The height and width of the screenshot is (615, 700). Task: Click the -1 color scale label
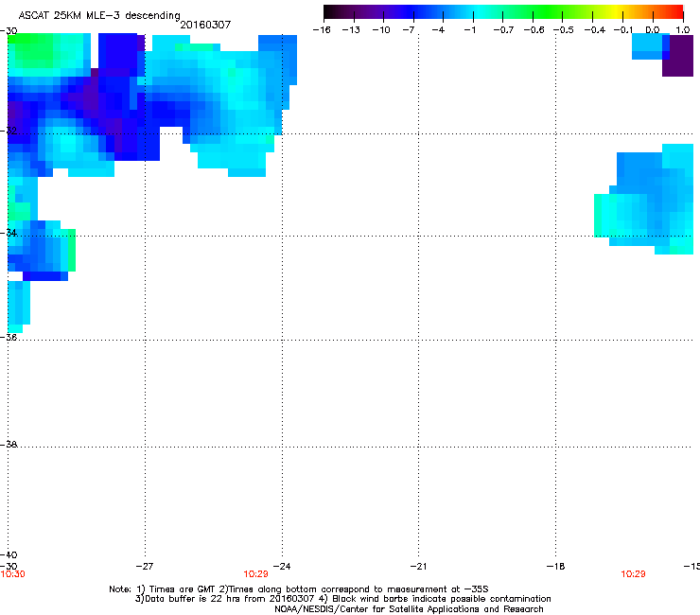(x=470, y=30)
